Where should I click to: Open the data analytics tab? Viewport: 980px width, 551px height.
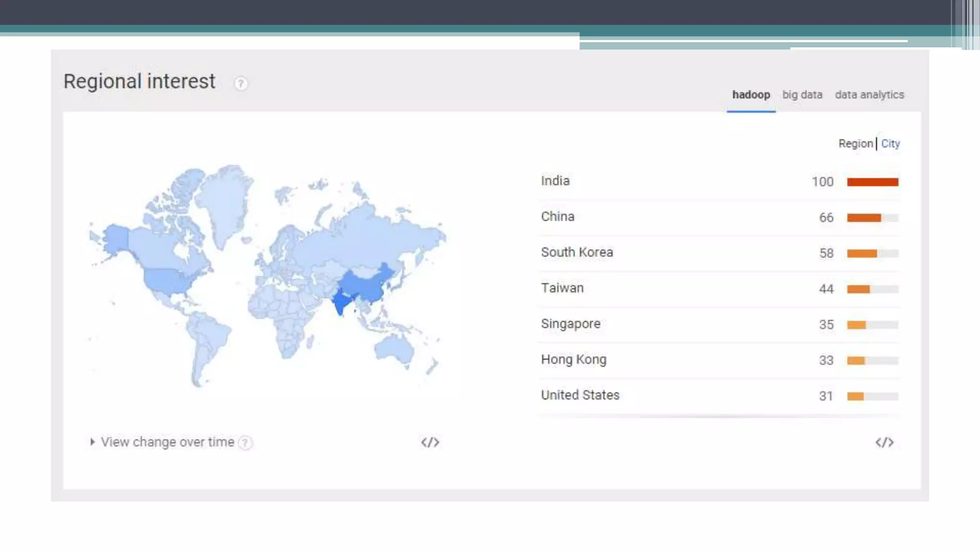click(x=869, y=95)
